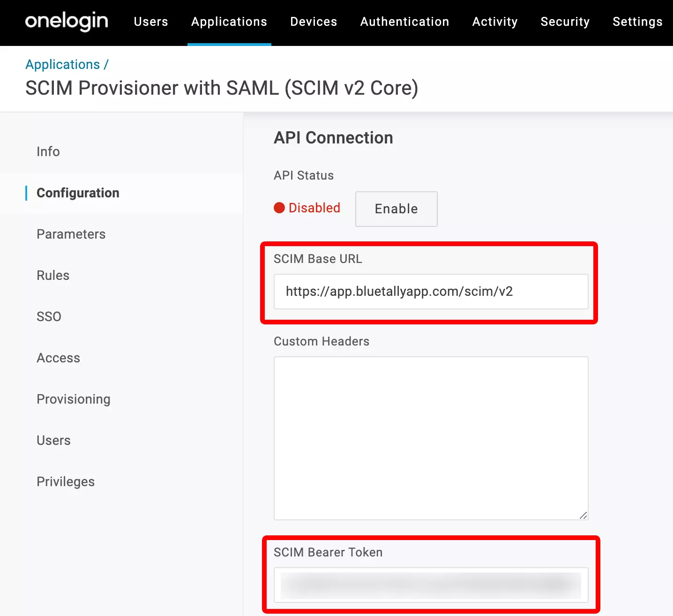
Task: Click the red Disabled status text
Action: click(314, 208)
